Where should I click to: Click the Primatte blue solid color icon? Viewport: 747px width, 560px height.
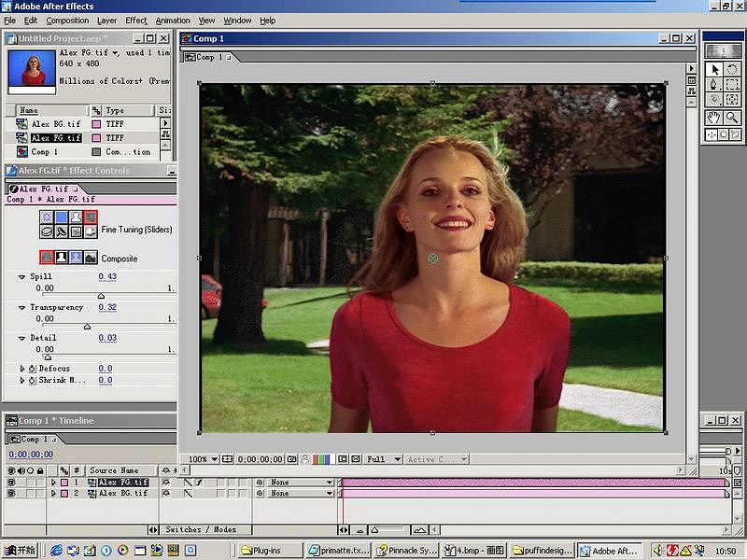(x=61, y=217)
